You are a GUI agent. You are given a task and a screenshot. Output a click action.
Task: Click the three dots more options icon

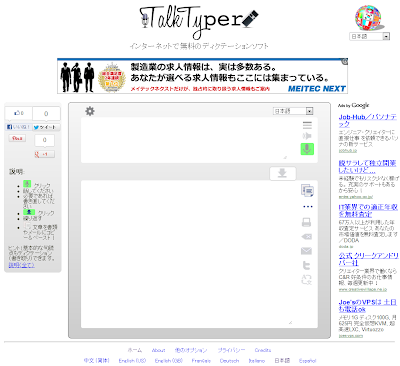pos(308,207)
